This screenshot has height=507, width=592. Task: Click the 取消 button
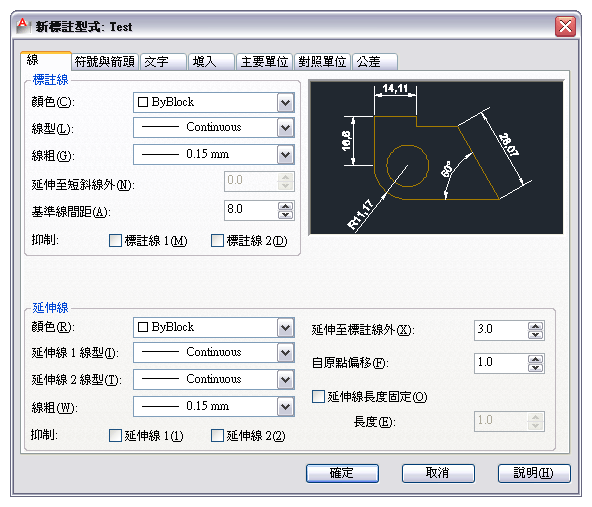pos(438,473)
